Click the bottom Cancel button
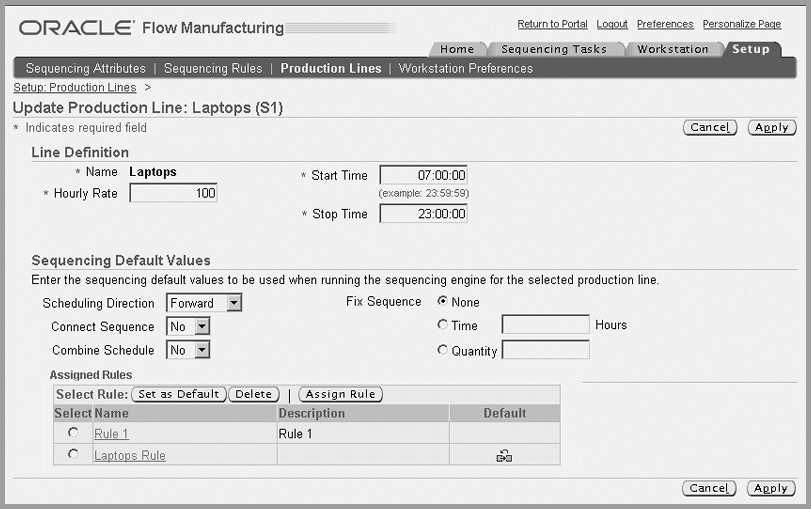This screenshot has width=811, height=509. pyautogui.click(x=709, y=488)
